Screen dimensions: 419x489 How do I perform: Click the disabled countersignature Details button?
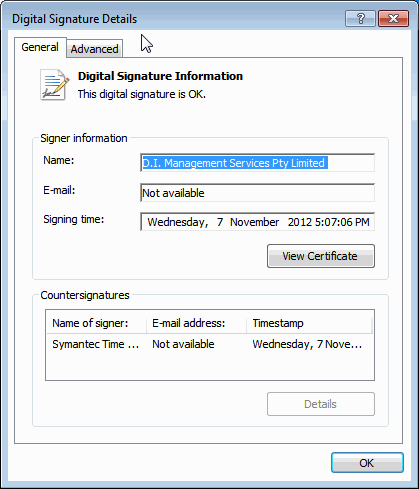point(321,404)
